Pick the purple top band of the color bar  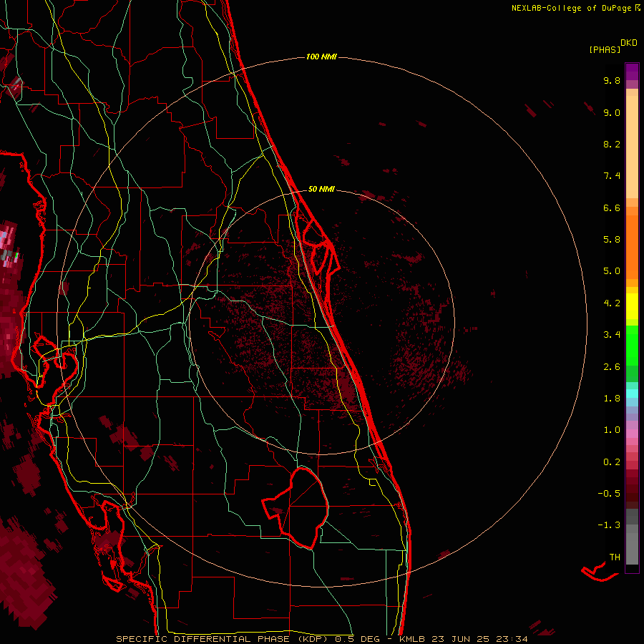(x=632, y=72)
